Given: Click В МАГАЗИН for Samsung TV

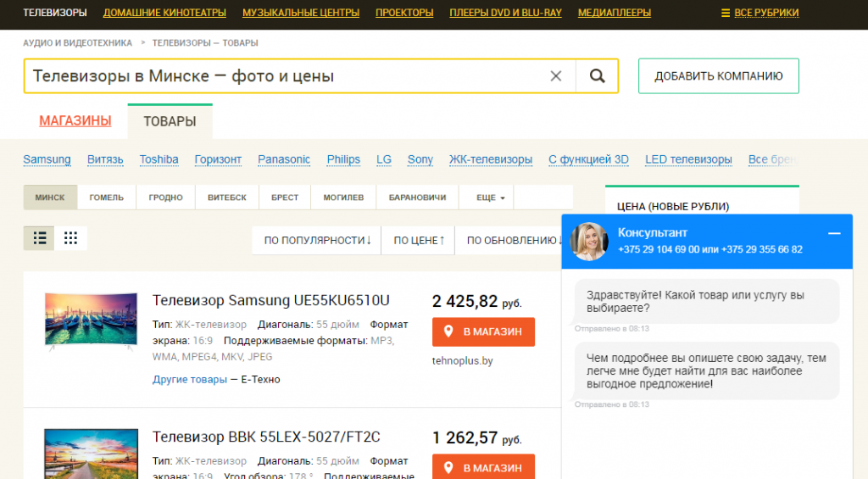Looking at the screenshot, I should click(483, 331).
